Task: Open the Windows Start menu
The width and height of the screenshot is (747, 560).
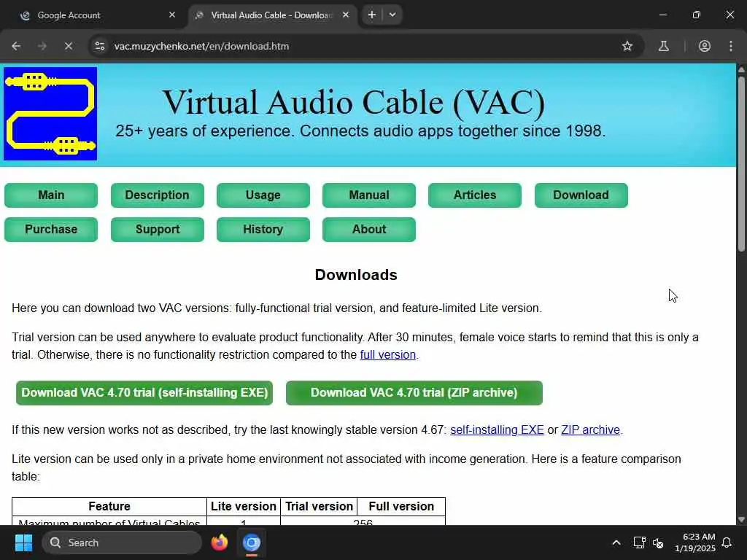Action: pyautogui.click(x=23, y=542)
